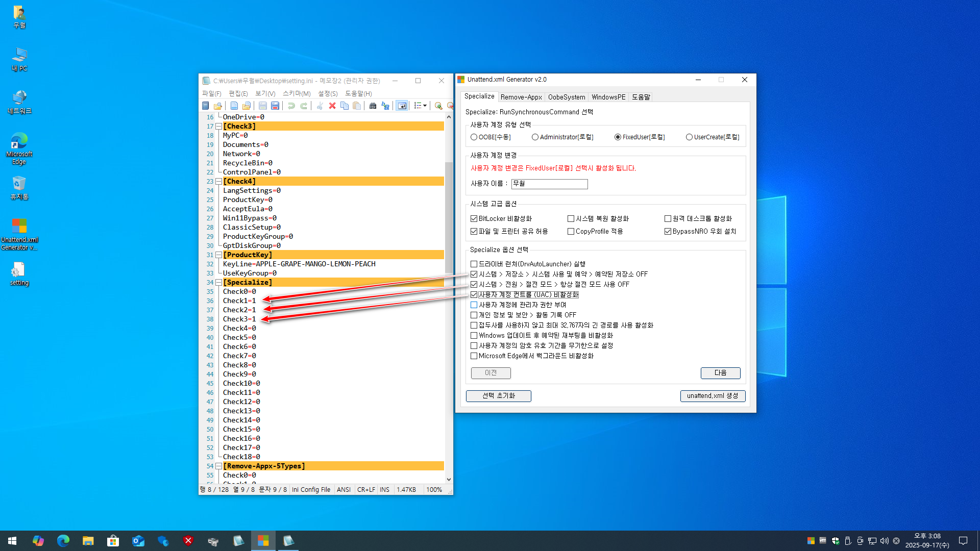The width and height of the screenshot is (980, 551).
Task: Open the folding options dropdown arrow
Action: click(425, 106)
